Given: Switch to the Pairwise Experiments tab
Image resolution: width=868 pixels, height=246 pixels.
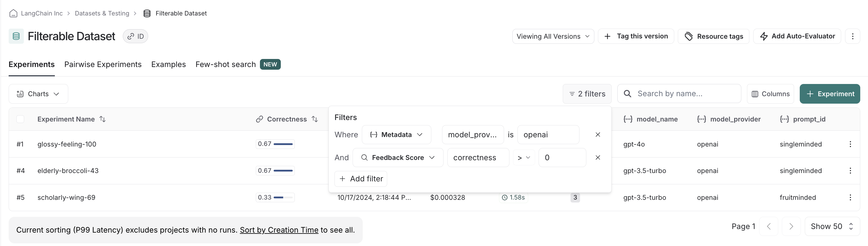Looking at the screenshot, I should tap(103, 64).
